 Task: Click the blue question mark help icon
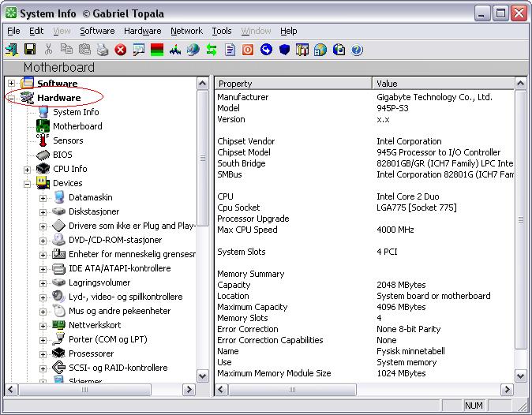pyautogui.click(x=357, y=50)
